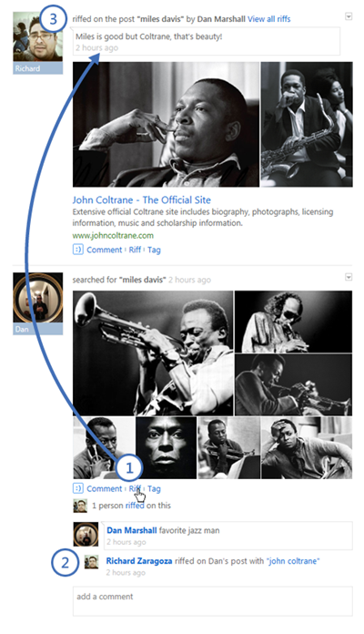
Task: Click Dan Marshall's avatar next to his comment
Action: point(86,534)
